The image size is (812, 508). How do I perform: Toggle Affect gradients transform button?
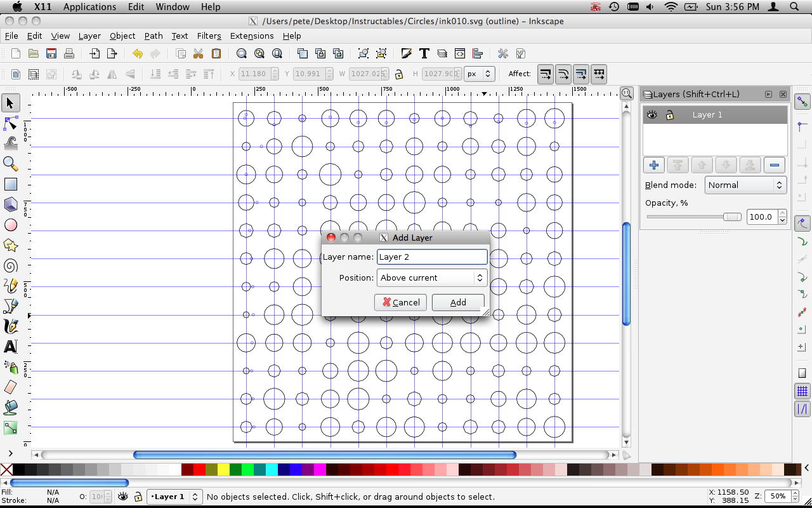[x=581, y=74]
